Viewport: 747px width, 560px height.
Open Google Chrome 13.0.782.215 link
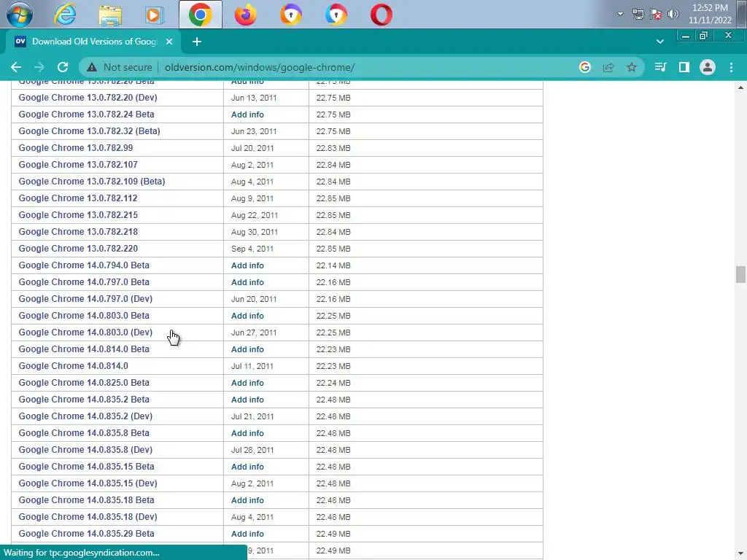pyautogui.click(x=78, y=215)
